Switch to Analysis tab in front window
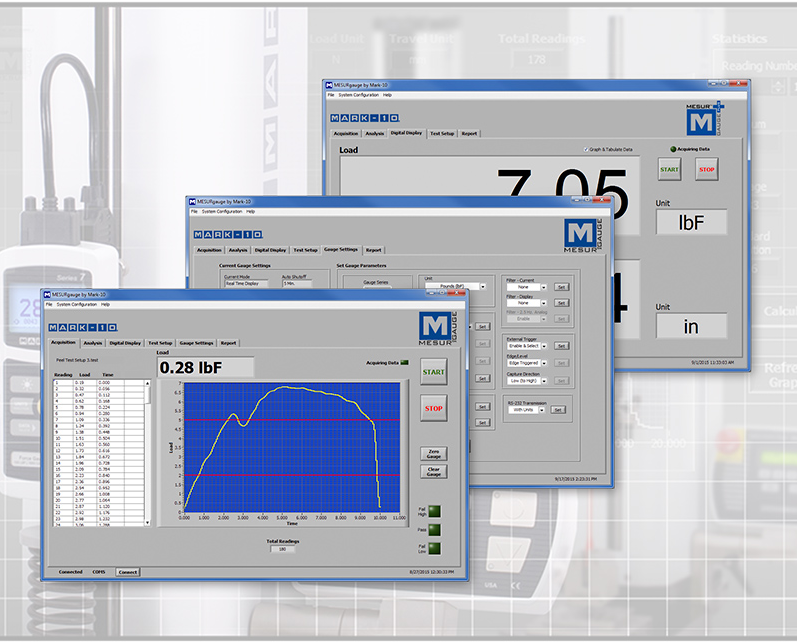The width and height of the screenshot is (797, 643). click(93, 343)
